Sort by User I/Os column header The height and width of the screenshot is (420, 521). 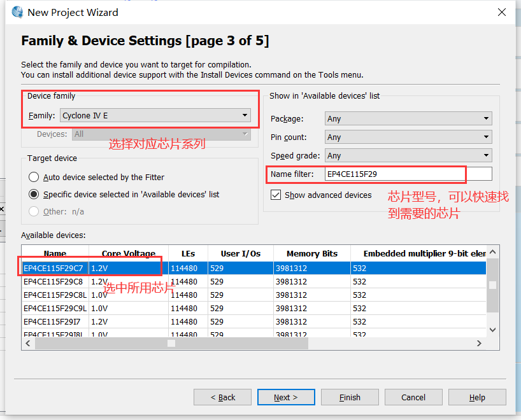(241, 254)
